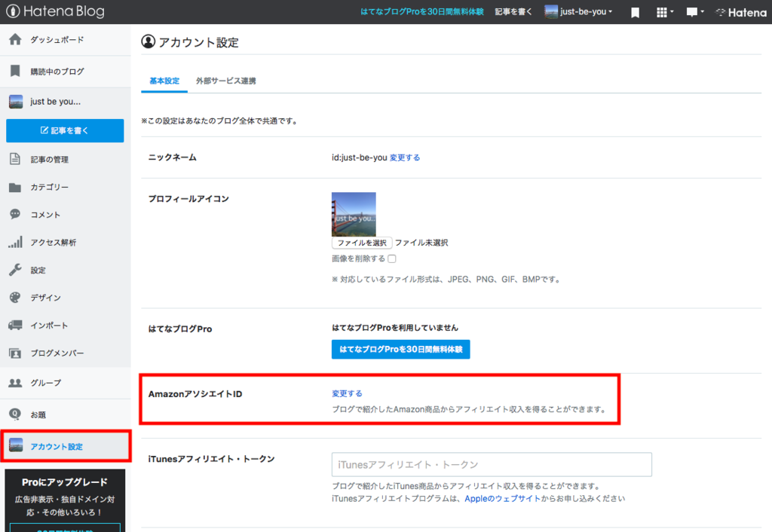Click the グループ people icon
772x532 pixels.
[15, 382]
